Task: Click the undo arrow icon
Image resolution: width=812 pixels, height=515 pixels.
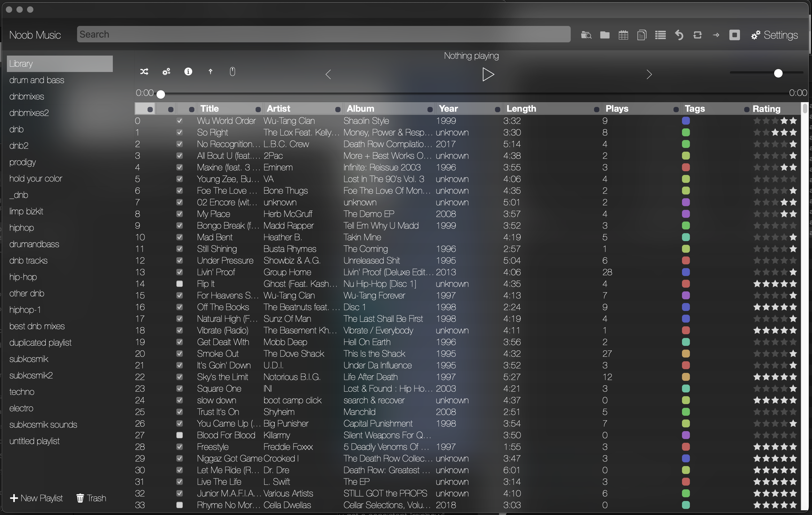Action: [679, 35]
